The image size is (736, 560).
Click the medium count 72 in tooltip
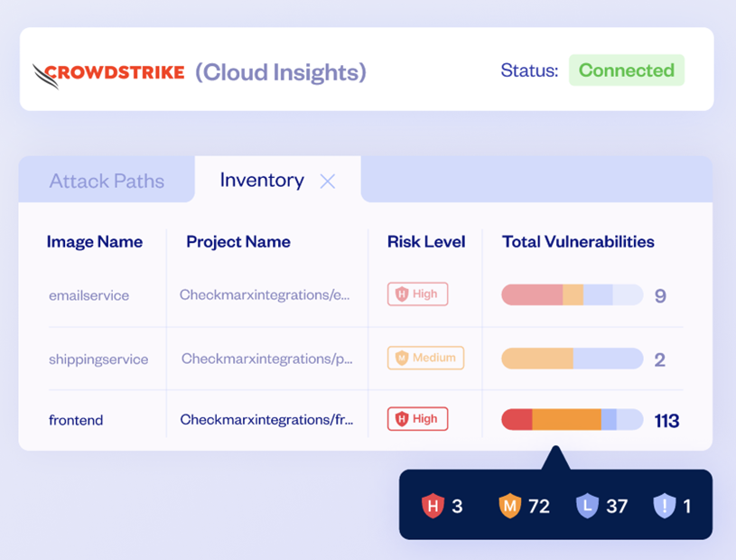(539, 507)
